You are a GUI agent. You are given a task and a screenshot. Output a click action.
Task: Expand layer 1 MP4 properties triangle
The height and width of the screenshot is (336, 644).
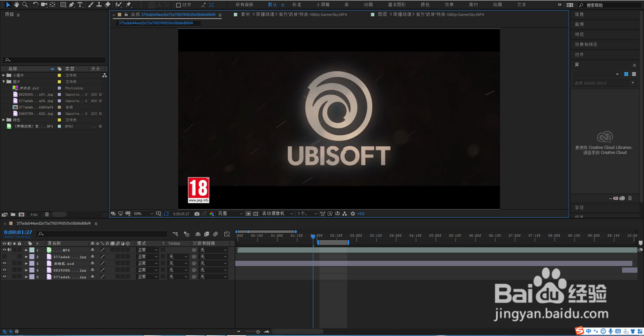click(26, 250)
